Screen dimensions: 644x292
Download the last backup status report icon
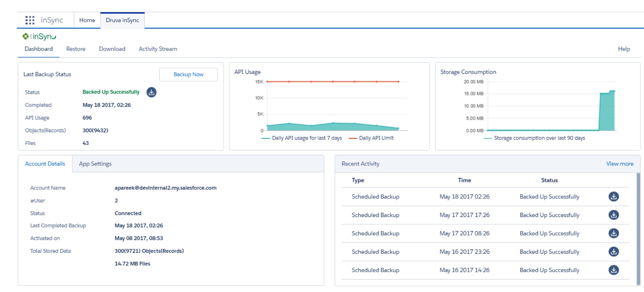[x=151, y=92]
